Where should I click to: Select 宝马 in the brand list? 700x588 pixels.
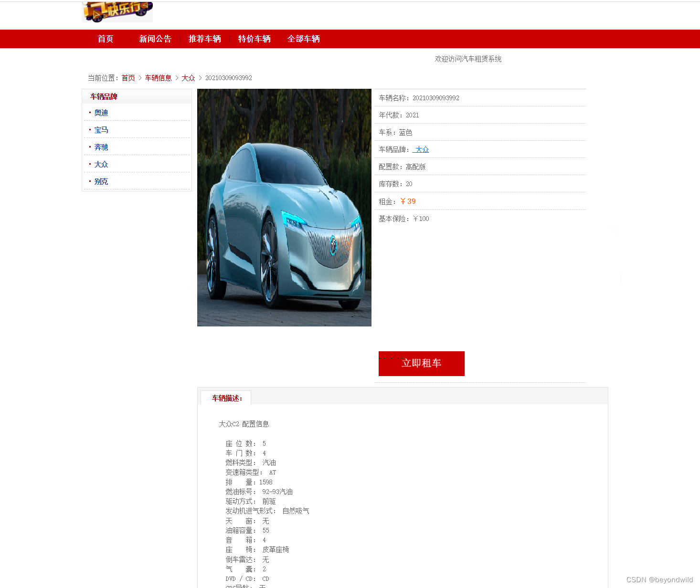[101, 130]
